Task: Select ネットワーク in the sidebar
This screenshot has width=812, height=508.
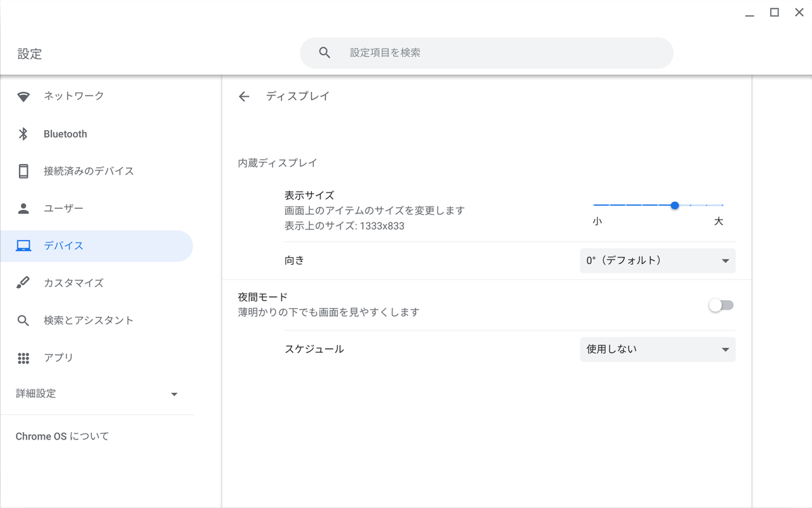Action: point(74,96)
